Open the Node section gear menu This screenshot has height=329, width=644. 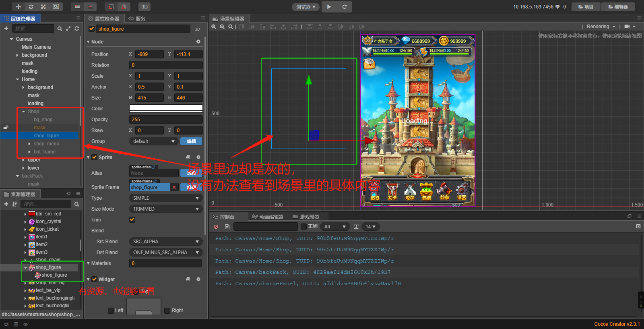point(198,41)
